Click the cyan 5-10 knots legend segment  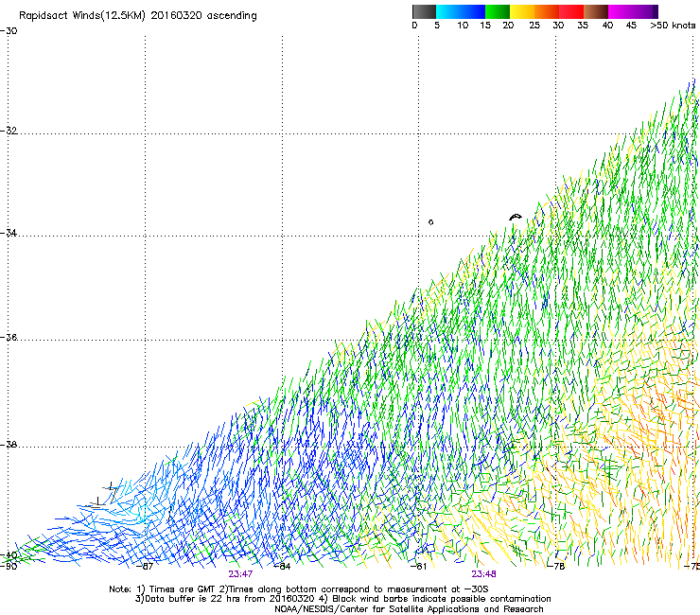point(448,11)
